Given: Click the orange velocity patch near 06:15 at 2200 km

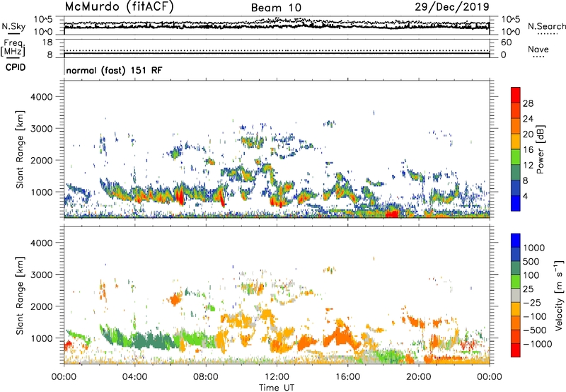Looking at the screenshot, I should (175, 299).
